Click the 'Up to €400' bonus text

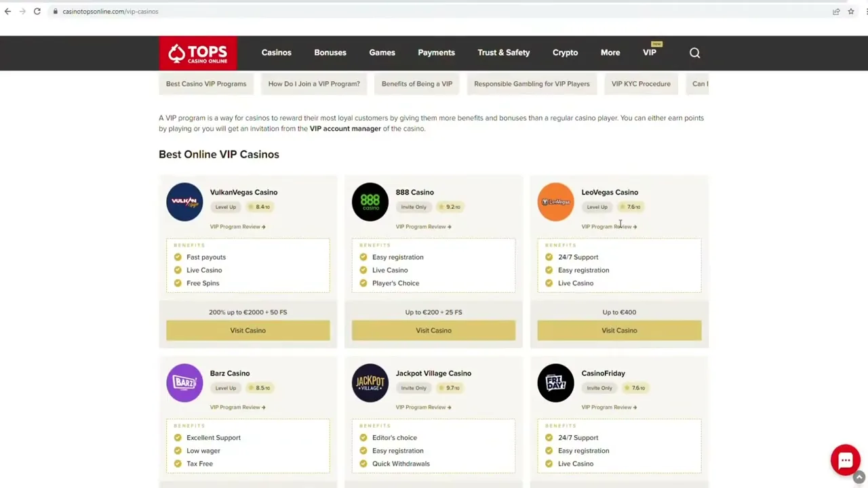pyautogui.click(x=619, y=312)
